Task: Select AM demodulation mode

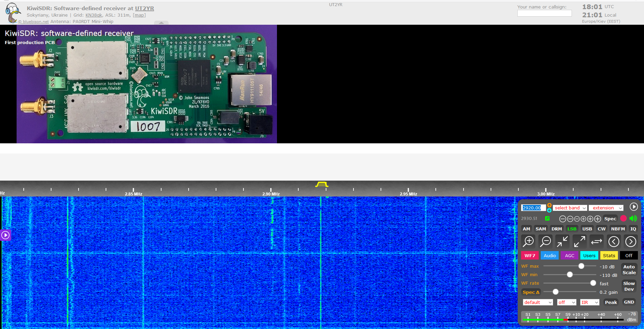Action: [527, 229]
